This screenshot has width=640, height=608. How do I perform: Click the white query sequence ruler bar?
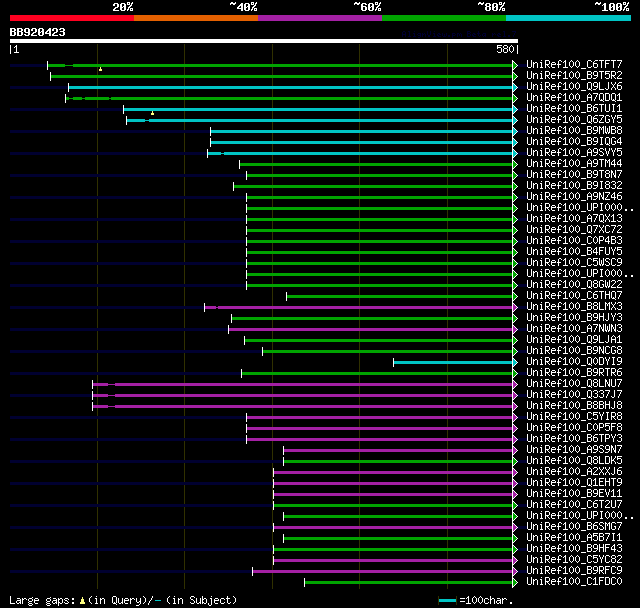point(264,41)
